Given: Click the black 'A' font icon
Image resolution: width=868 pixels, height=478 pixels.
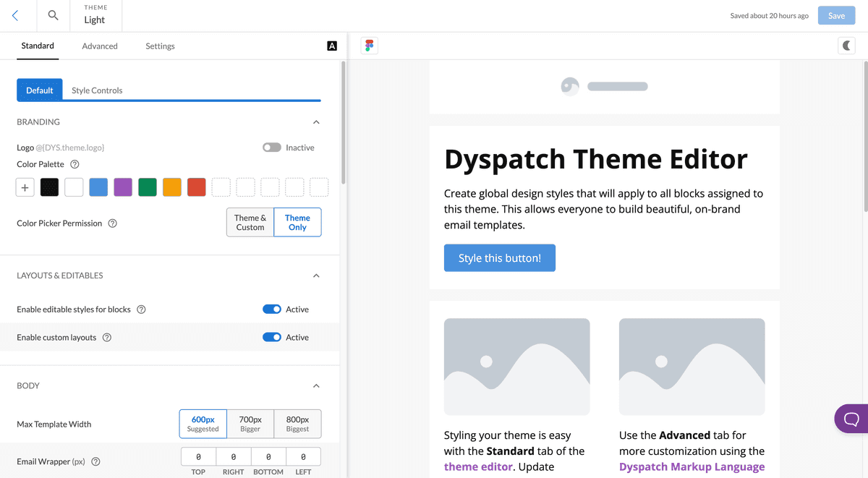Looking at the screenshot, I should click(x=332, y=46).
